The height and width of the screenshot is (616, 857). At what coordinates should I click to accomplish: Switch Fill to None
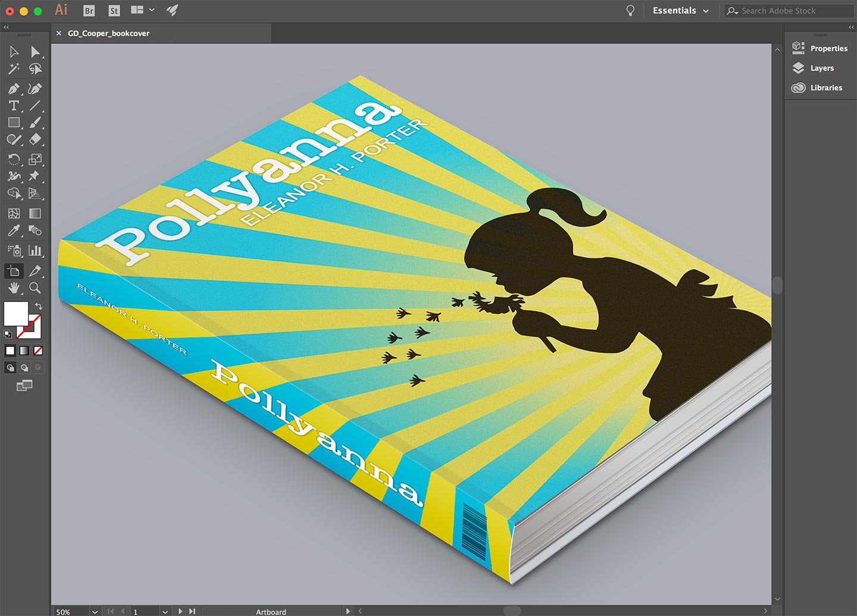[x=38, y=351]
